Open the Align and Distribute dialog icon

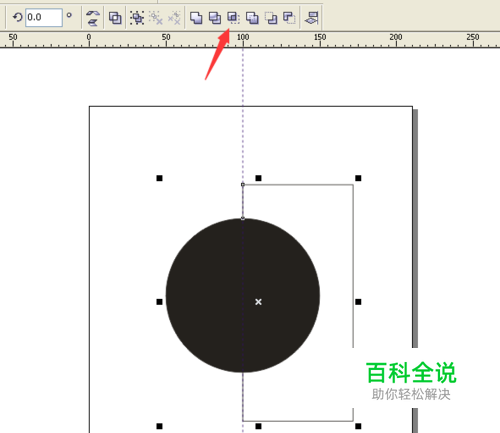(312, 18)
